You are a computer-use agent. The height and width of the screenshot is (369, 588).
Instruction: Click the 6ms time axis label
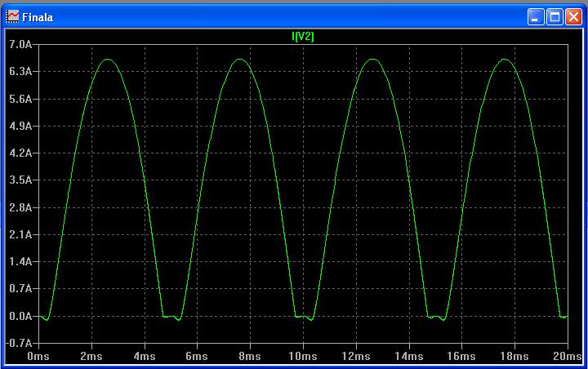197,356
